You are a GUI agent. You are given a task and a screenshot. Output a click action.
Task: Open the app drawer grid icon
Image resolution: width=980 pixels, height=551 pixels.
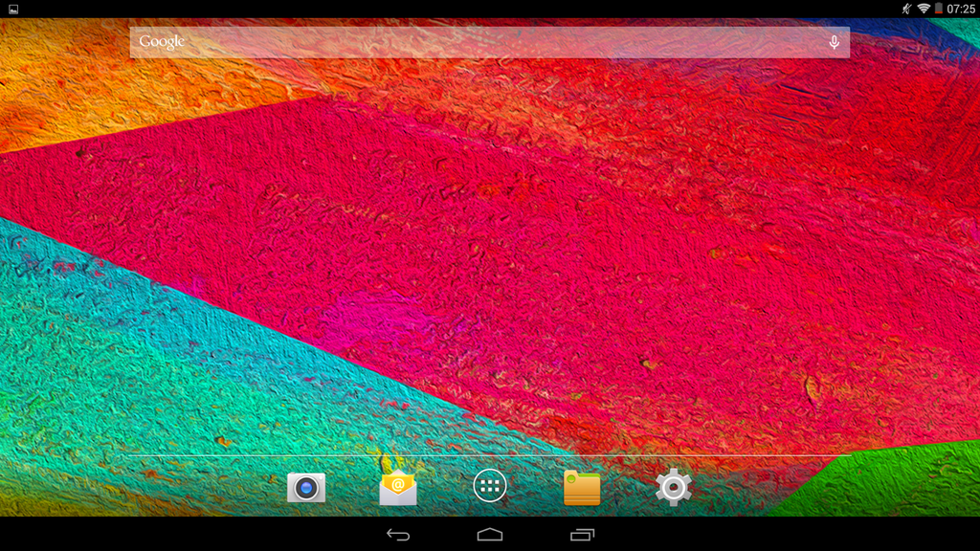[x=490, y=487]
